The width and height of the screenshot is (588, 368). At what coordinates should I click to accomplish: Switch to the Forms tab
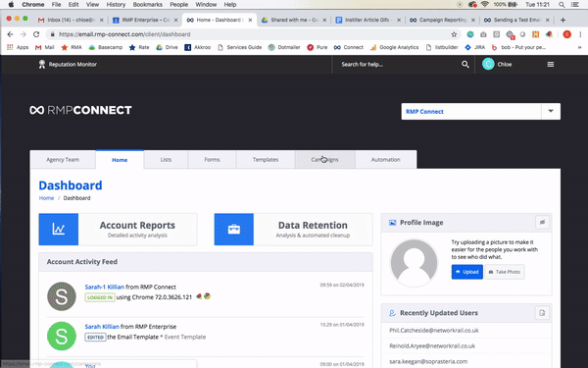pos(212,160)
